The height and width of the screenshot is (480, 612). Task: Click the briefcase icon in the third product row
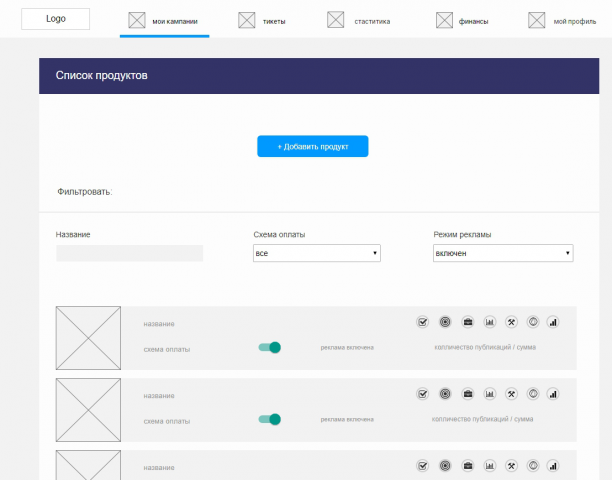(x=468, y=466)
